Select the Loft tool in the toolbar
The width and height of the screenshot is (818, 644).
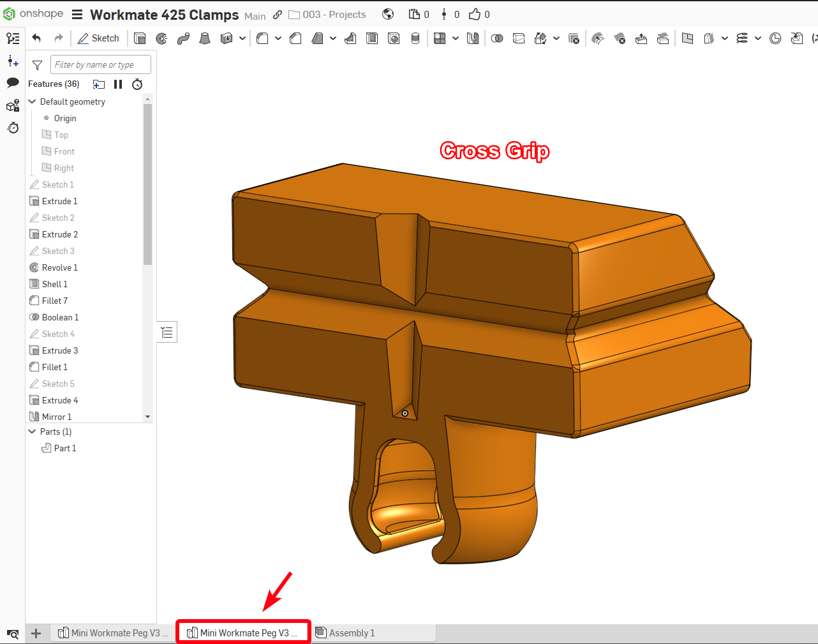point(205,38)
